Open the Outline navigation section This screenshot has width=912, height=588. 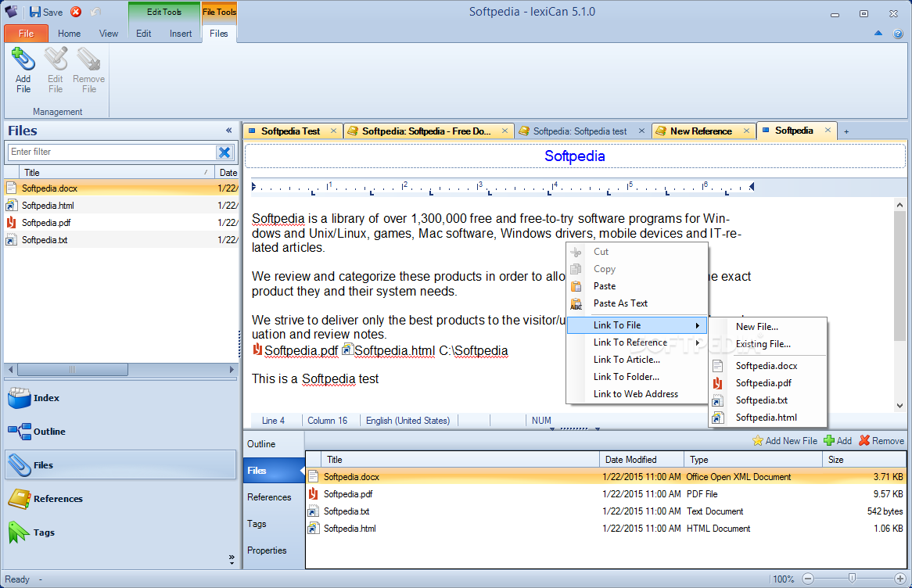[120, 432]
